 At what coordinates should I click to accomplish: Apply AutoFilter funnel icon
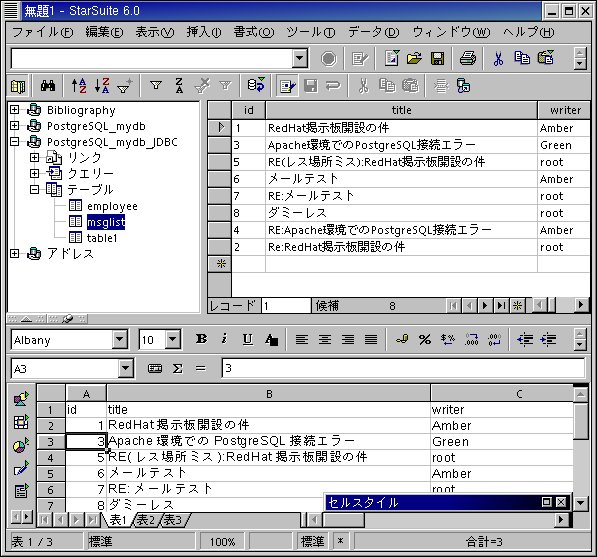coord(125,86)
